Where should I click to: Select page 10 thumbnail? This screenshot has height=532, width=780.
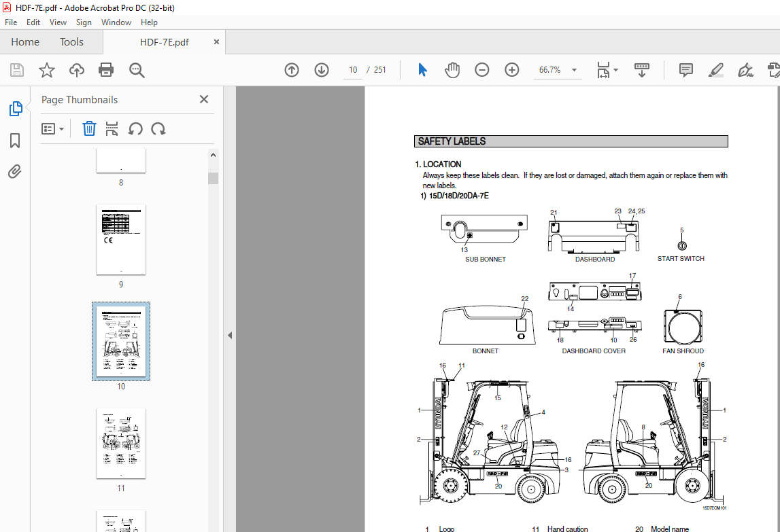(x=121, y=342)
